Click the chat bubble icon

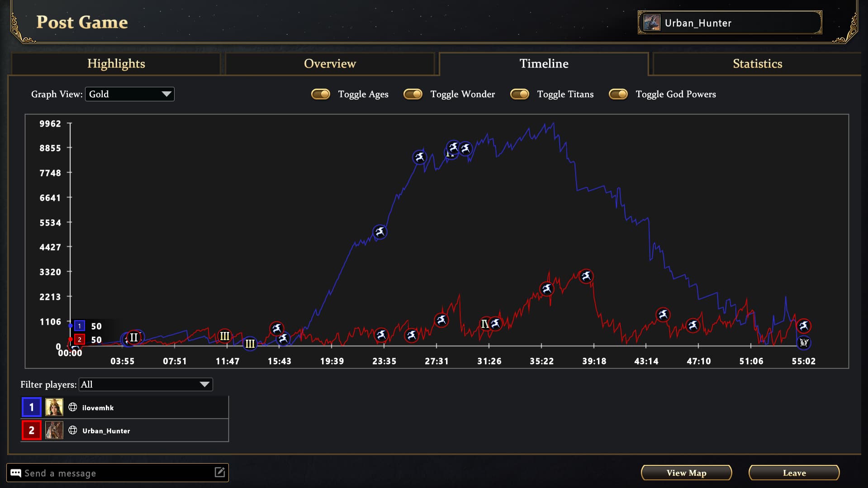point(15,473)
